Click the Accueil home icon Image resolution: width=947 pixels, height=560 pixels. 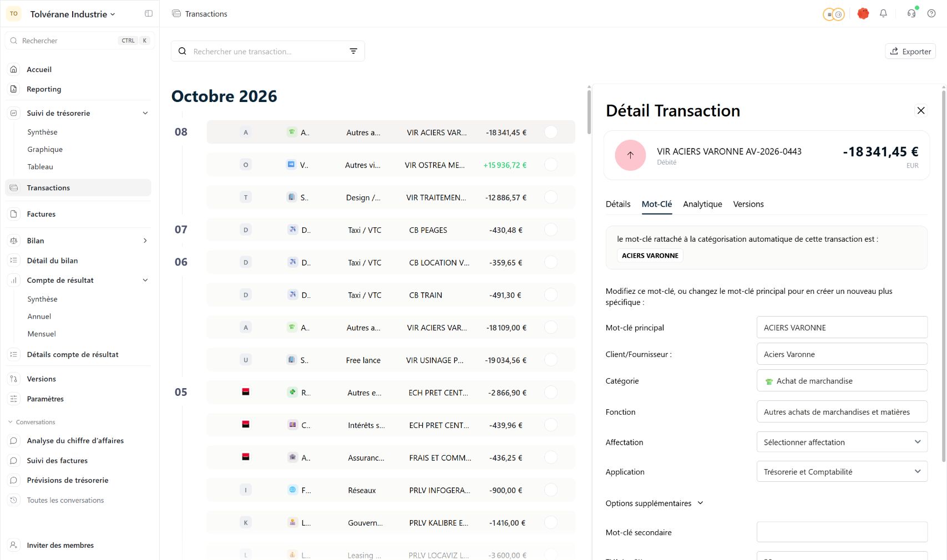14,69
